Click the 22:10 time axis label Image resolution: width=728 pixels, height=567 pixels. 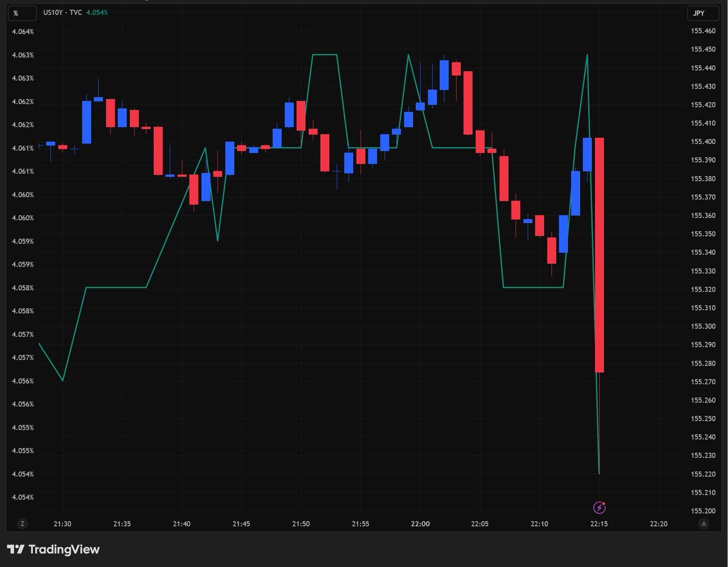pos(539,524)
